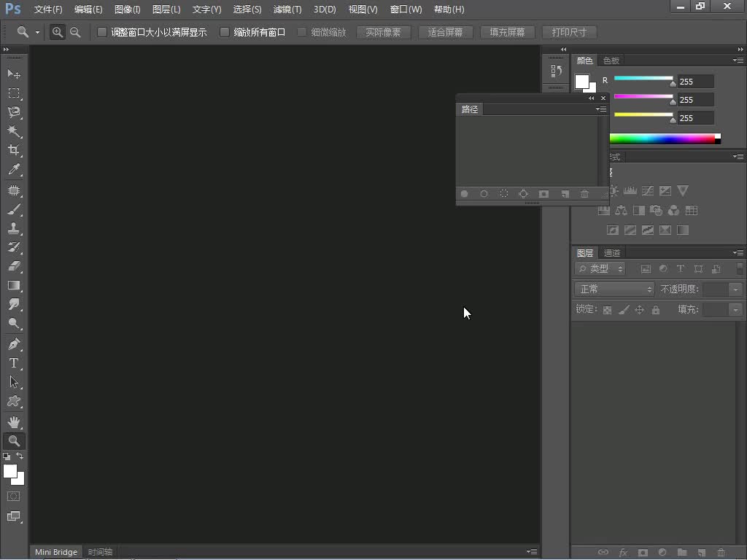Select the Gradient tool
The width and height of the screenshot is (747, 560).
click(x=14, y=285)
